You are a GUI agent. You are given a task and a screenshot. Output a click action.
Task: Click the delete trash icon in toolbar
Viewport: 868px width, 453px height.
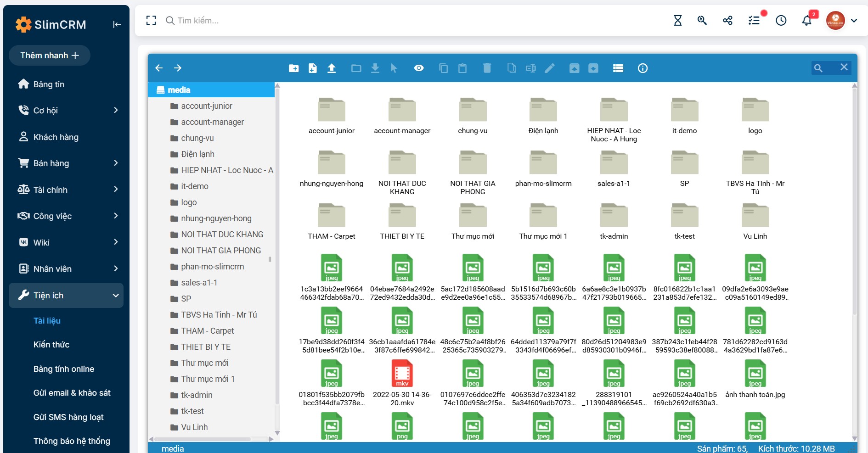487,68
